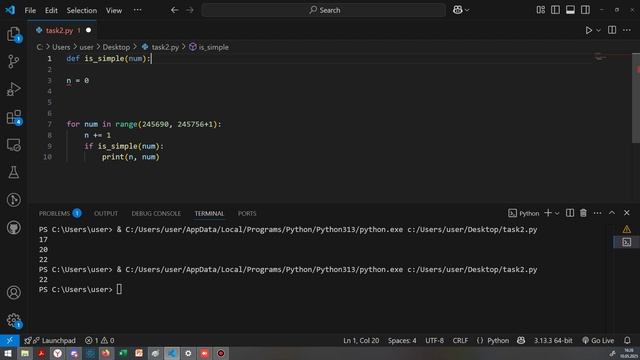The height and width of the screenshot is (360, 640).
Task: Open the Selection menu
Action: (x=82, y=10)
